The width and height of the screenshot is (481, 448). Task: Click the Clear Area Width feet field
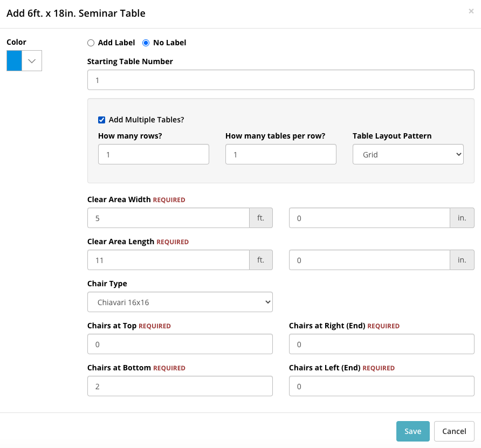(168, 218)
